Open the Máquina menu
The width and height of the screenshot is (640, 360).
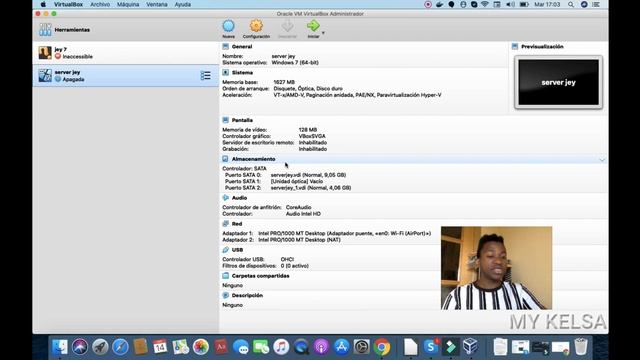pos(128,4)
